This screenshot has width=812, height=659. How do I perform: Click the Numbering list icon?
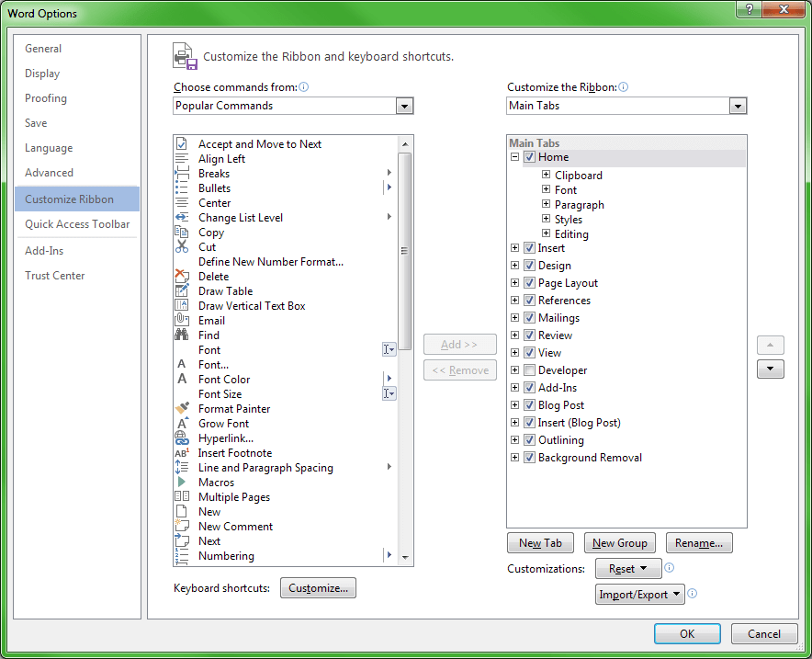click(x=181, y=555)
